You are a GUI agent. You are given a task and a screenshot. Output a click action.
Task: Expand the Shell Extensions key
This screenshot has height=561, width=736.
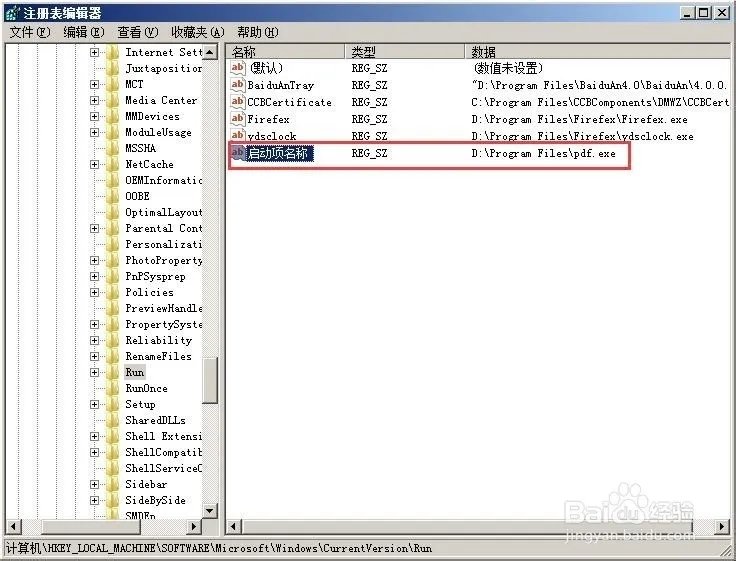pyautogui.click(x=94, y=436)
